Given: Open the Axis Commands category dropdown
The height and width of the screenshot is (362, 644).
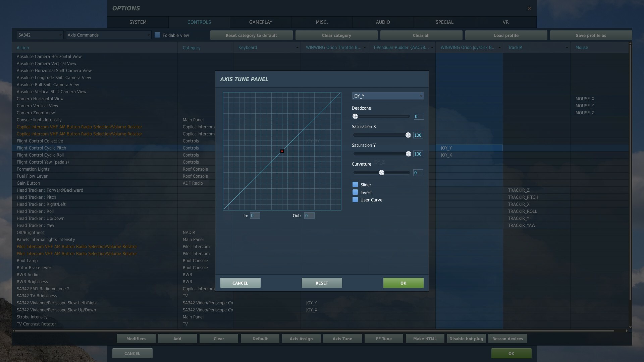Looking at the screenshot, I should [x=109, y=35].
